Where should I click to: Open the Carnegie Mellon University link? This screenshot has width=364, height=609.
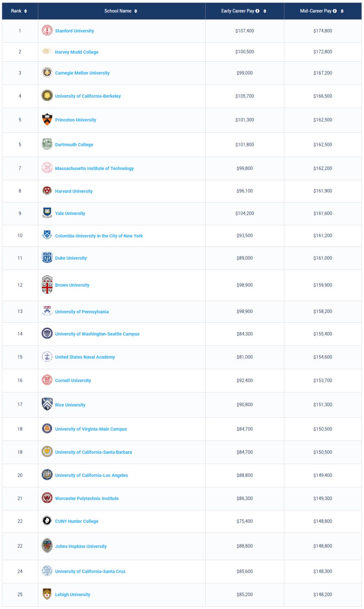[x=82, y=73]
